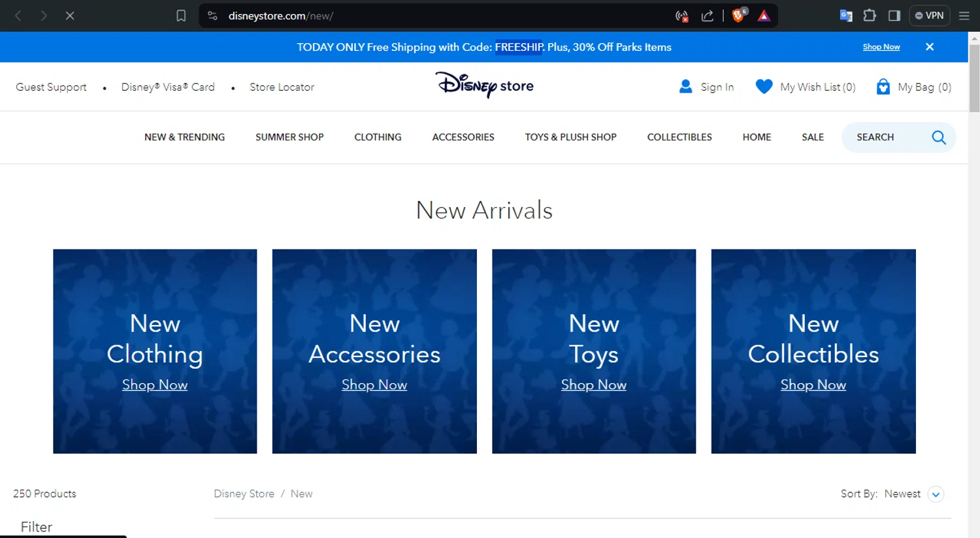Open the New Accessories tile
This screenshot has width=980, height=538.
pyautogui.click(x=374, y=351)
